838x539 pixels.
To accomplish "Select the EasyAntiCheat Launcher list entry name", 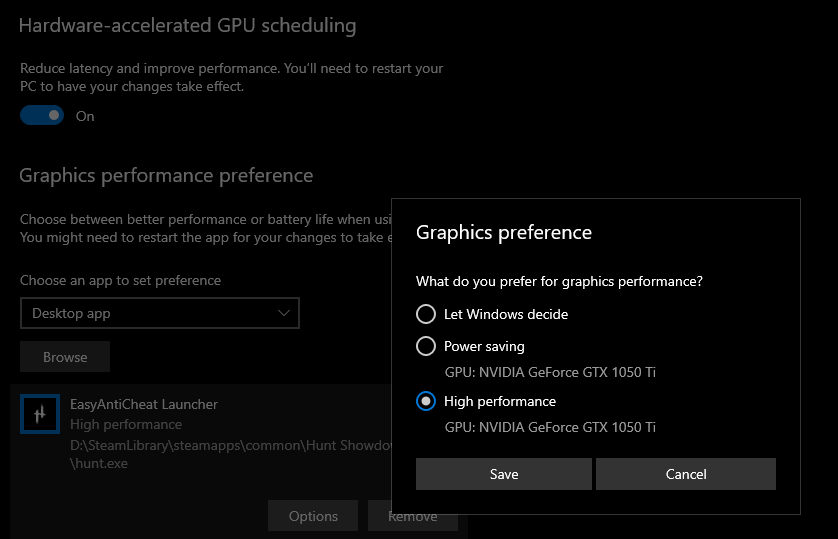I will tap(144, 404).
